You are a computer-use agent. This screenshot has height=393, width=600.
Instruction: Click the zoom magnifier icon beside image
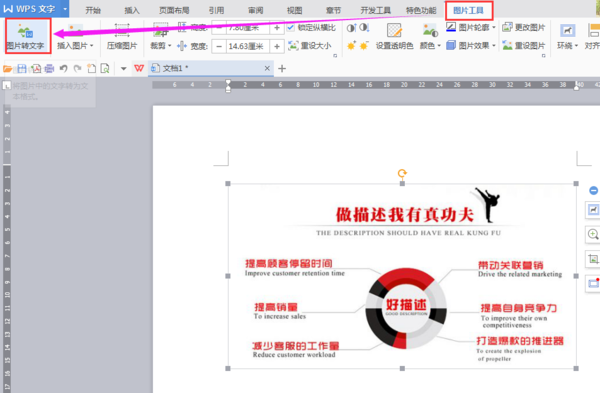[x=593, y=234]
